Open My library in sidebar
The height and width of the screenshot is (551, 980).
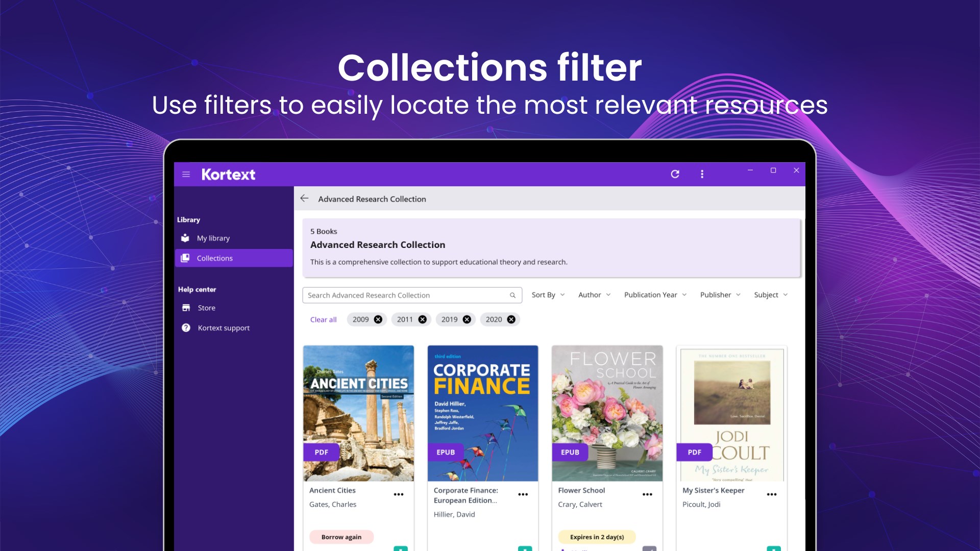tap(213, 238)
